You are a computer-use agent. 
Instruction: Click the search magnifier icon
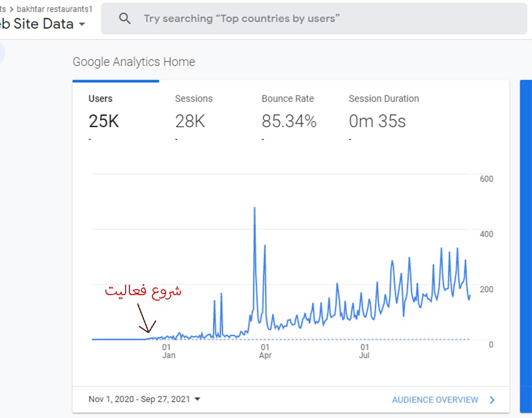(125, 19)
